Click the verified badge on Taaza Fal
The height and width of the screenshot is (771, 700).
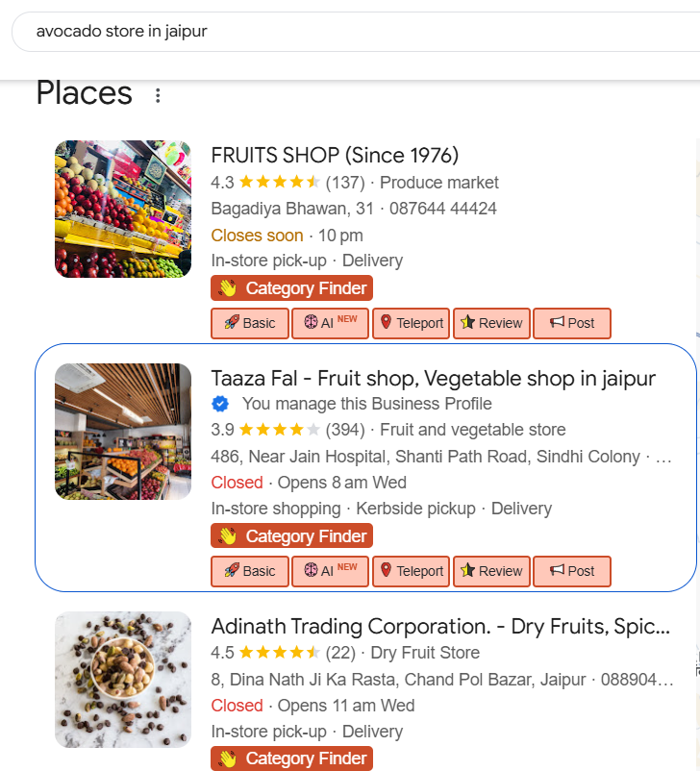pyautogui.click(x=220, y=404)
